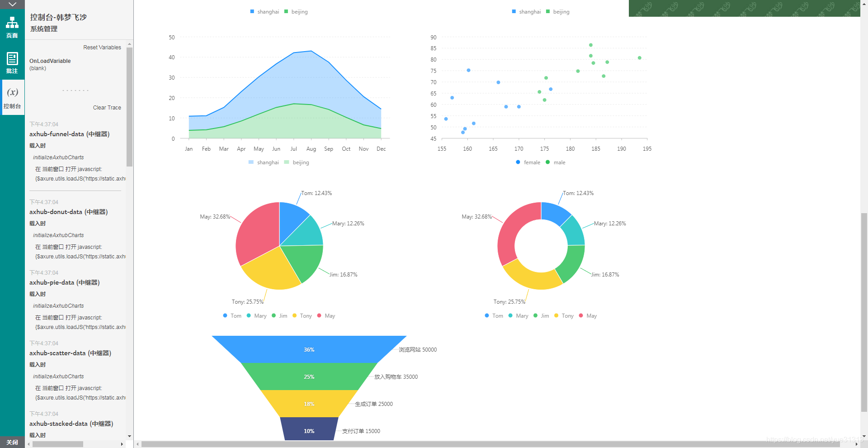Viewport: 868px width, 448px height.
Task: Open the 页面 pages panel icon
Action: [12, 27]
